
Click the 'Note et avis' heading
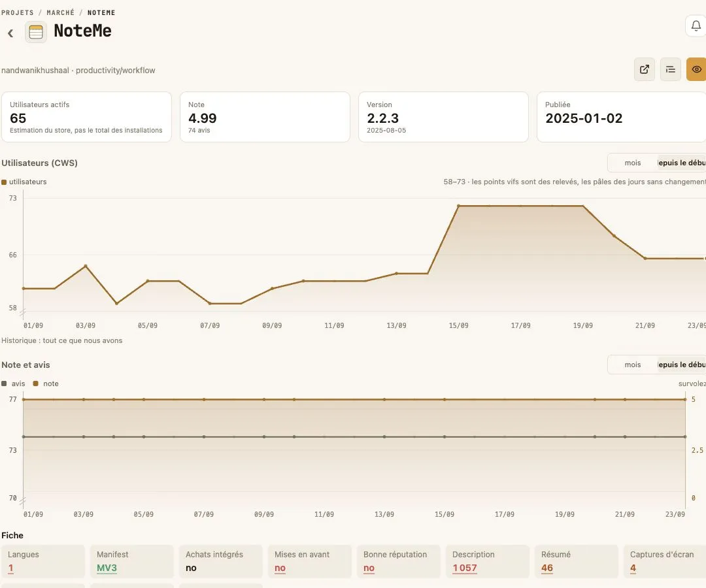pyautogui.click(x=25, y=365)
